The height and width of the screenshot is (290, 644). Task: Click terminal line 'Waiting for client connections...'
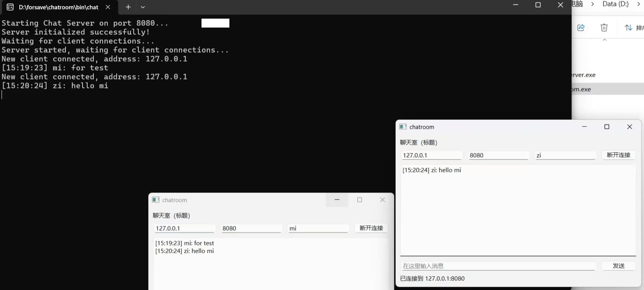78,41
